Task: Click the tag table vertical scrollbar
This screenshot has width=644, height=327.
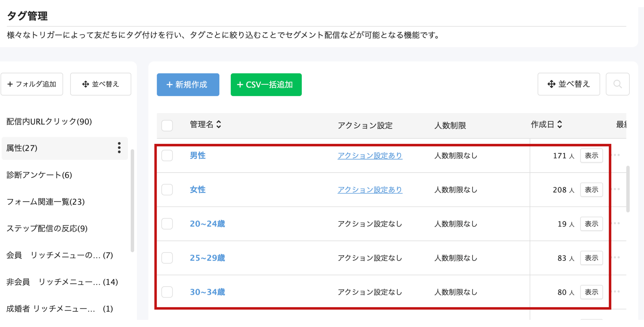Action: (x=628, y=189)
